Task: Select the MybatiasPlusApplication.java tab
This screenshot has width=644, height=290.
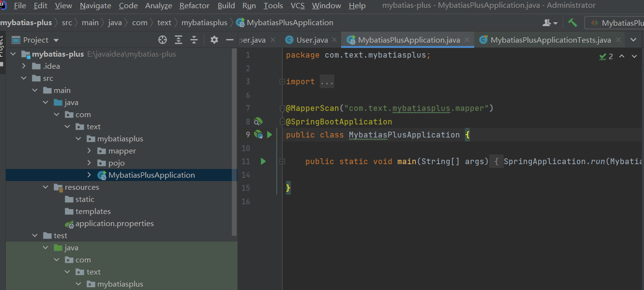Action: (408, 40)
